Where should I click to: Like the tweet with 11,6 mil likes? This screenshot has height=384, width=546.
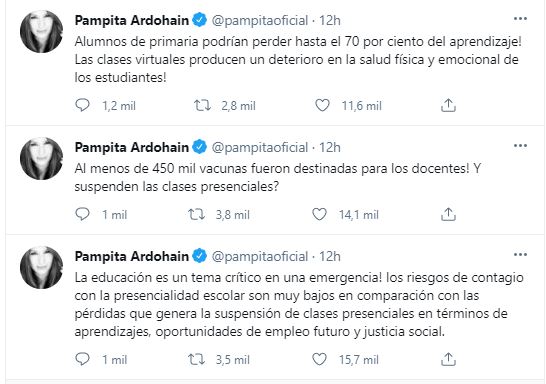point(322,105)
